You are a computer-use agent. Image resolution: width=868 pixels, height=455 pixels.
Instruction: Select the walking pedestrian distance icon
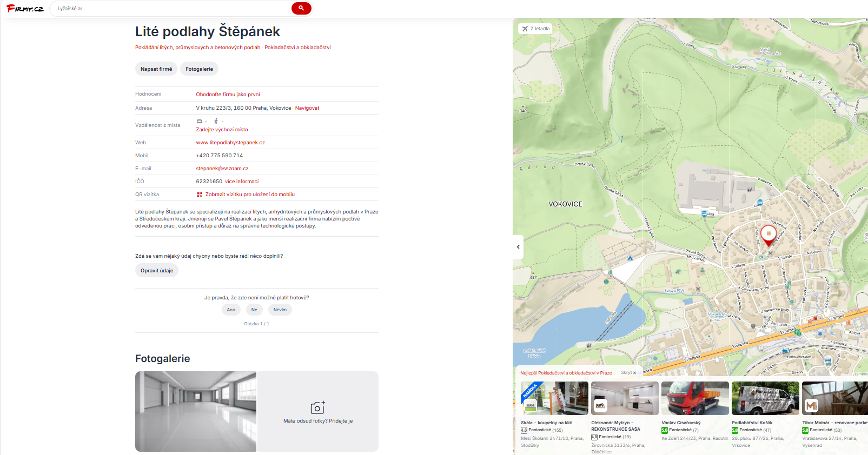click(x=216, y=121)
